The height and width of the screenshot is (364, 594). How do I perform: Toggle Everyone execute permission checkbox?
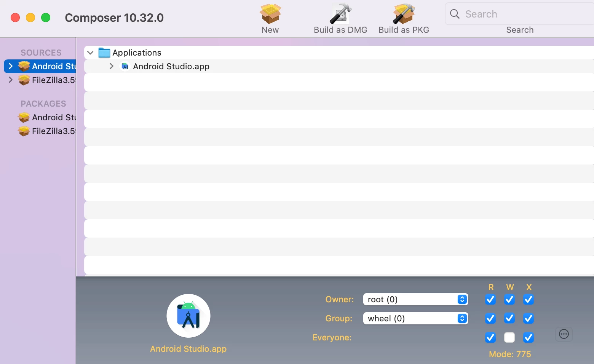[529, 337]
